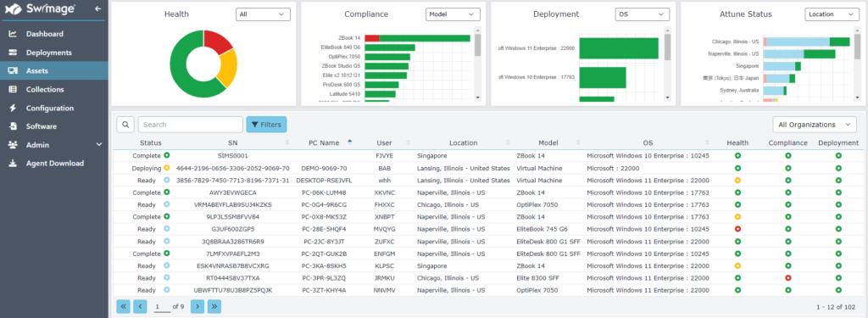Sort table by PC Name column
Image resolution: width=868 pixels, height=318 pixels.
click(x=324, y=143)
